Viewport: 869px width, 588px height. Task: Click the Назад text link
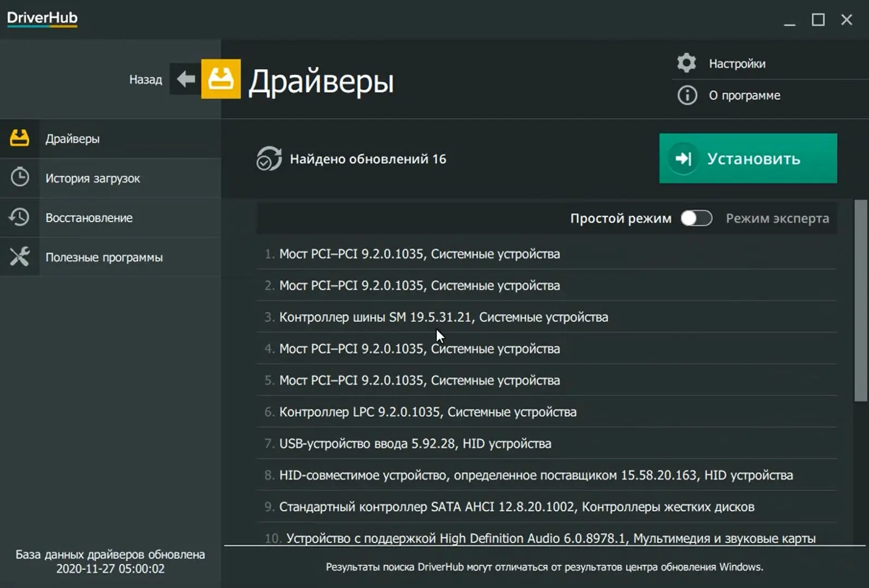tap(145, 79)
